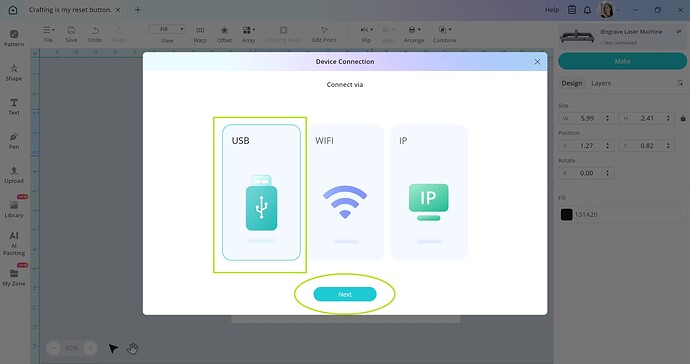Launch AI Painting feature
This screenshot has width=690, height=364.
click(x=14, y=243)
